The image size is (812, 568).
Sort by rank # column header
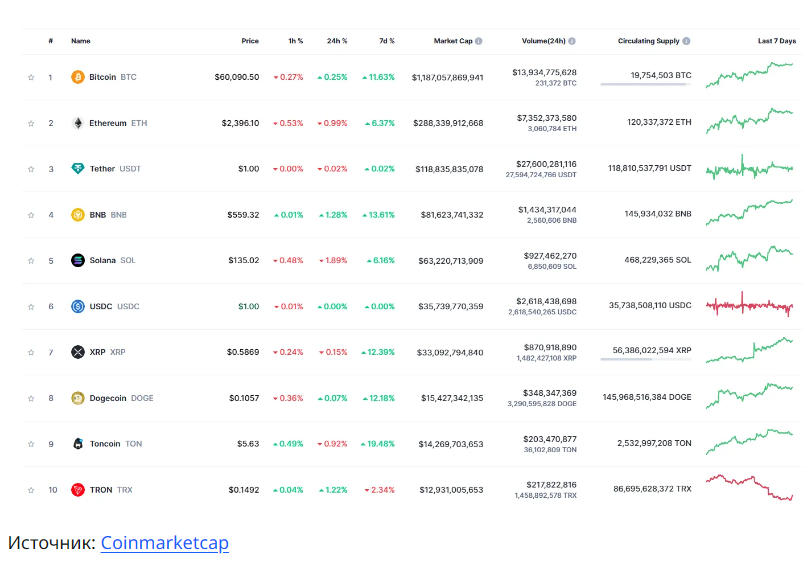coord(51,41)
